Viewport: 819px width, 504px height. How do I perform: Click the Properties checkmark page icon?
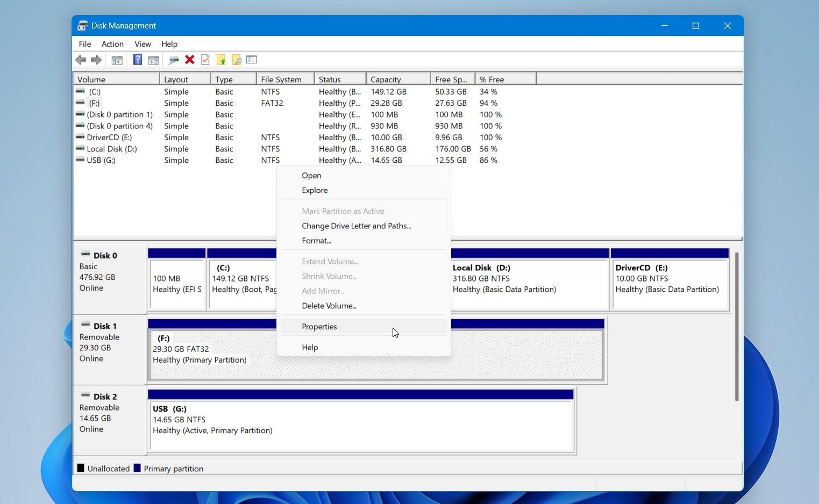coord(205,60)
